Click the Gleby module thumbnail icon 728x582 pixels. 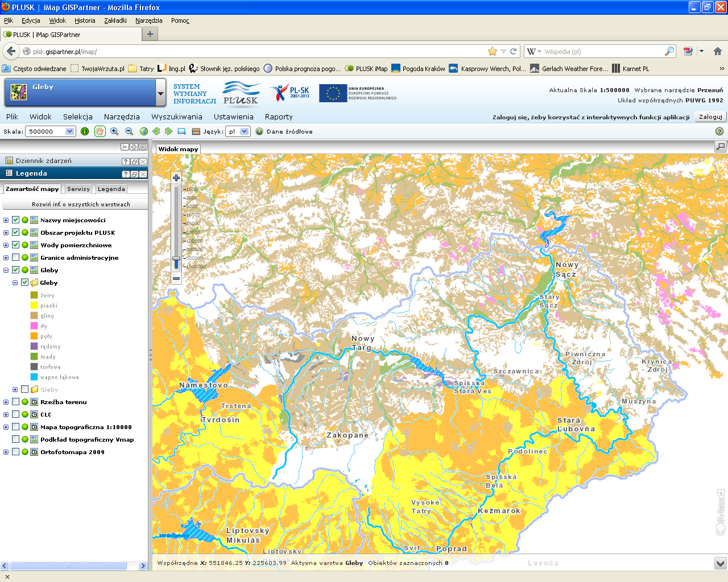pos(19,92)
